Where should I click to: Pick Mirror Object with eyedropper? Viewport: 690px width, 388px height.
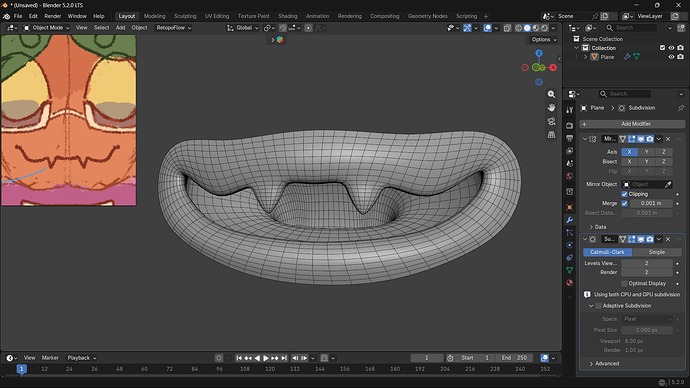pos(668,184)
